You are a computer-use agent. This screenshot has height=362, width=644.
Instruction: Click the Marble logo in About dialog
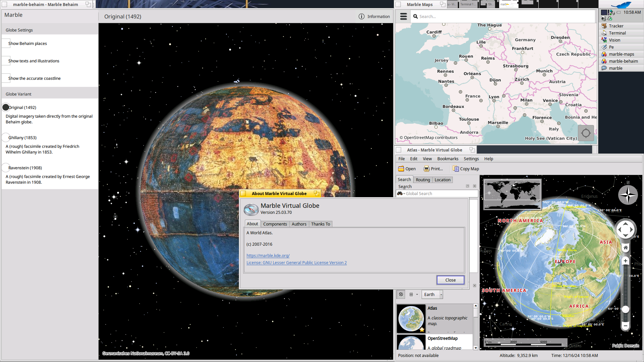pos(251,209)
